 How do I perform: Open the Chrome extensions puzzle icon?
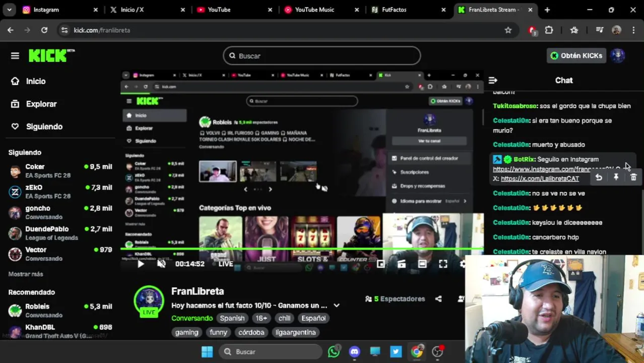pos(549,30)
